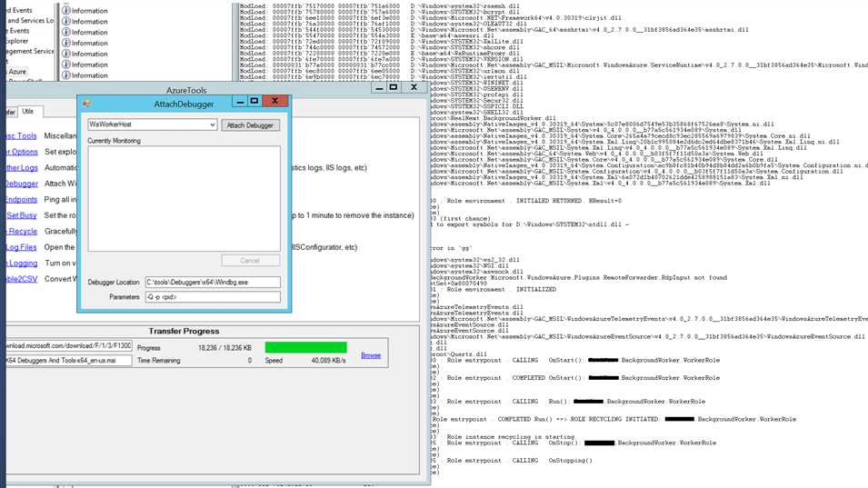
Task: Click the Log Files link
Action: point(22,247)
